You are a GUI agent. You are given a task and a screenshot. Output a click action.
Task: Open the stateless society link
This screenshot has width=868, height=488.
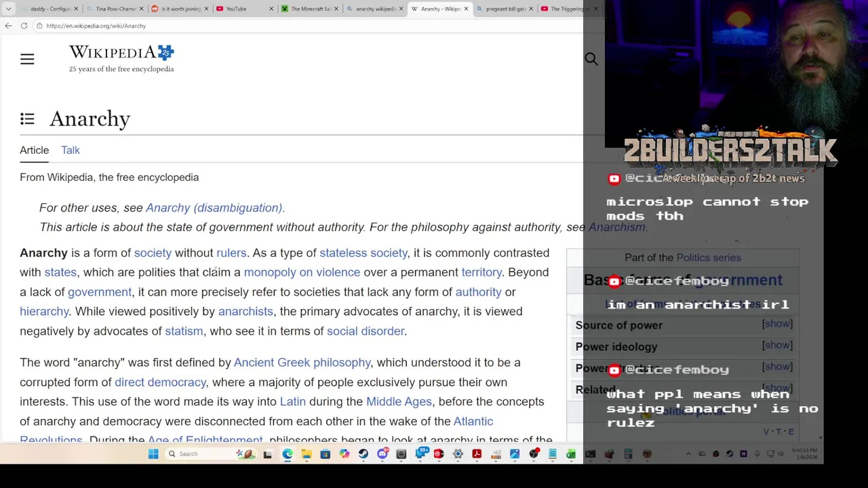[x=363, y=253]
